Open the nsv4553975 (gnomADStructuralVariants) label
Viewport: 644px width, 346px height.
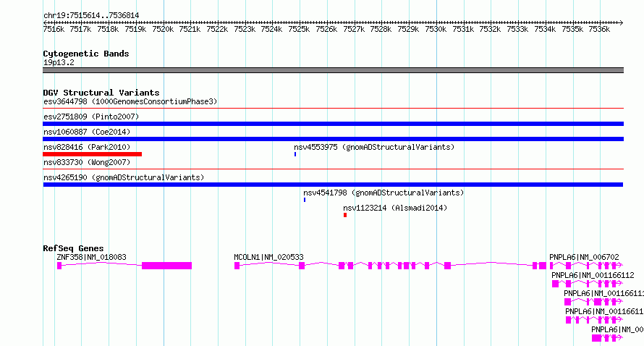(374, 147)
